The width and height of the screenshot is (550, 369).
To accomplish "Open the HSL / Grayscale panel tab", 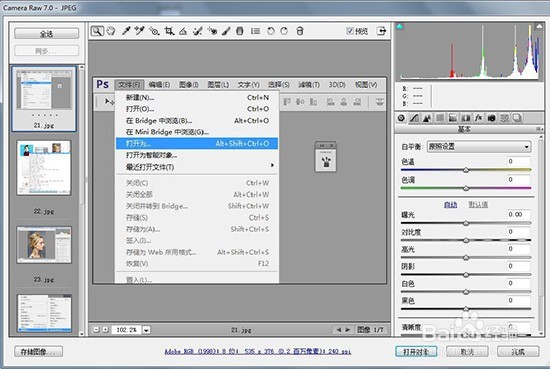I will coord(440,118).
